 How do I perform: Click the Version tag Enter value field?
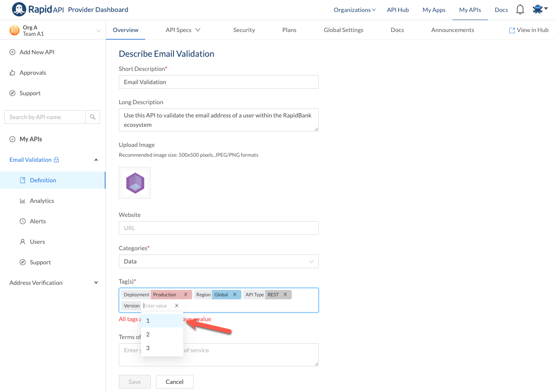tap(157, 306)
